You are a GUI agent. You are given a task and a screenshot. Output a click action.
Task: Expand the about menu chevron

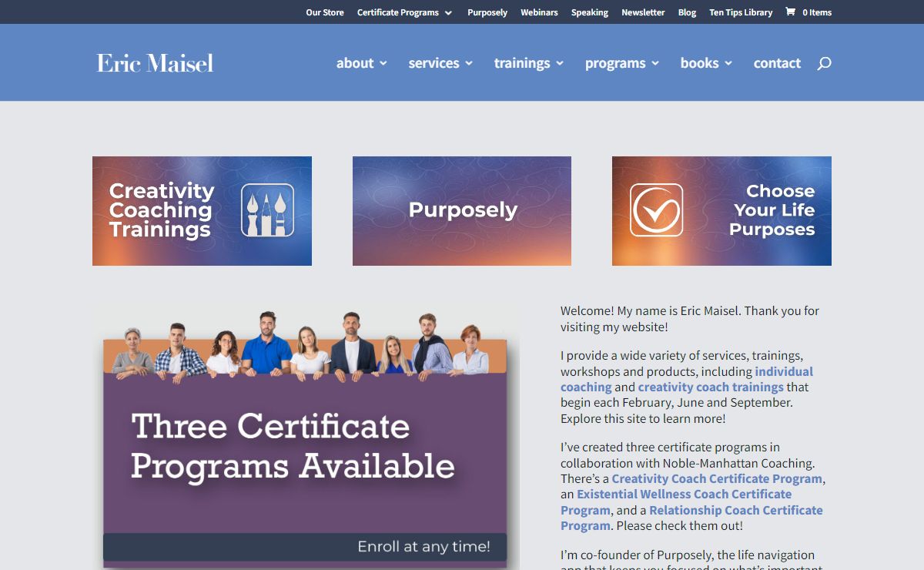pyautogui.click(x=383, y=63)
